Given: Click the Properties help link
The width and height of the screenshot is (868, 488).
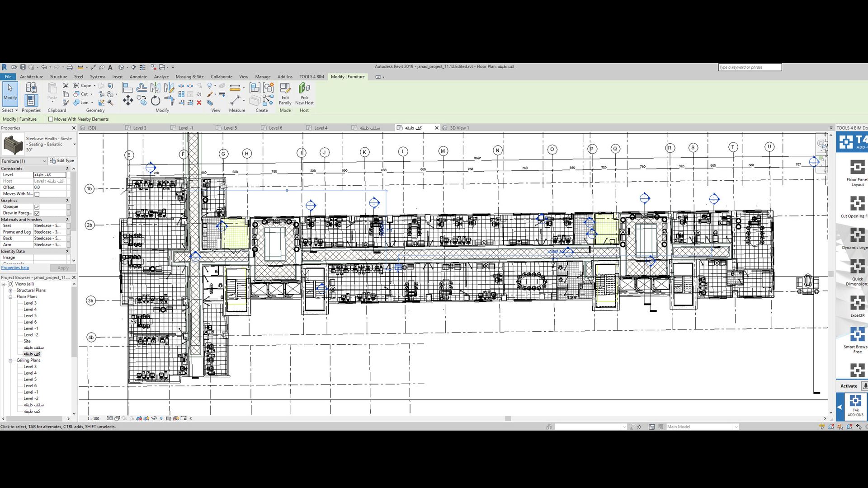Looking at the screenshot, I should click(15, 267).
